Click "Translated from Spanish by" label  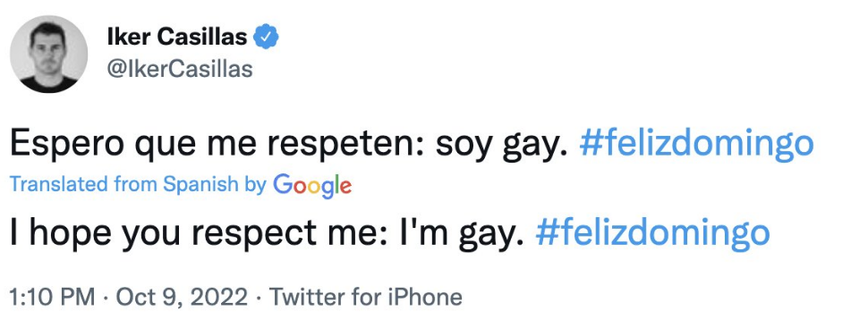tap(139, 184)
